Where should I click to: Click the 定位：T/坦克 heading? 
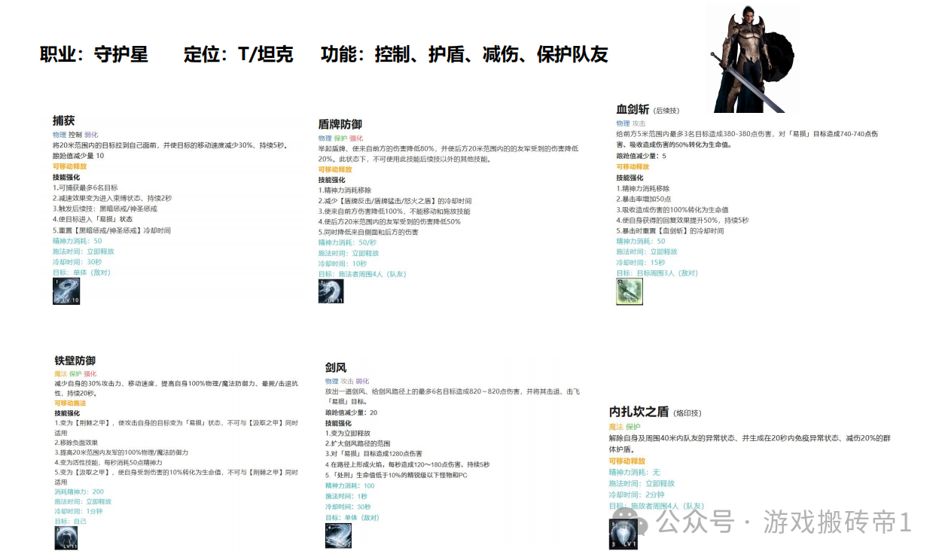click(238, 54)
